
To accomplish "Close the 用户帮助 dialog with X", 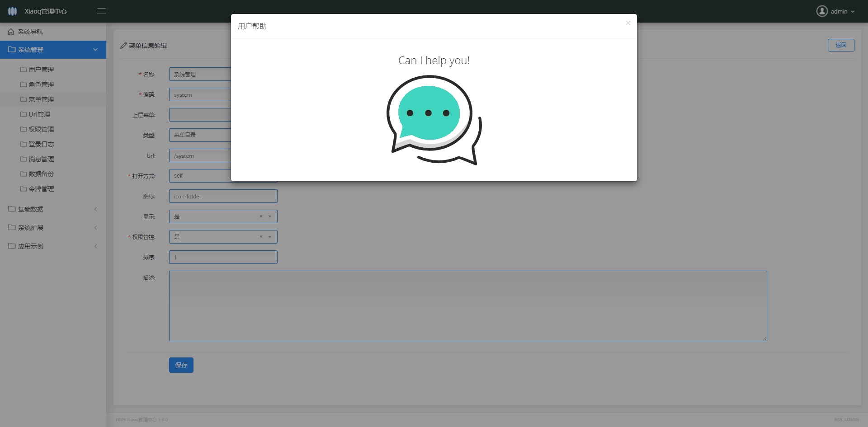I will pyautogui.click(x=627, y=23).
